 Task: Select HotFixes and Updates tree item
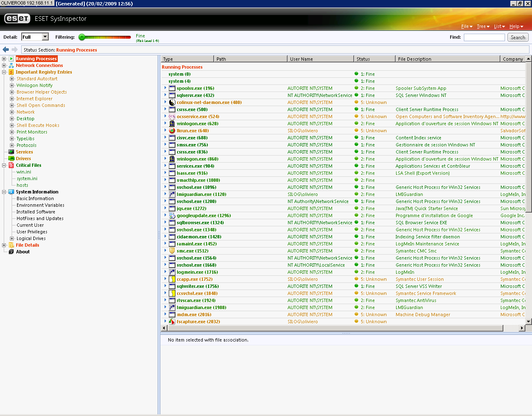click(x=40, y=218)
